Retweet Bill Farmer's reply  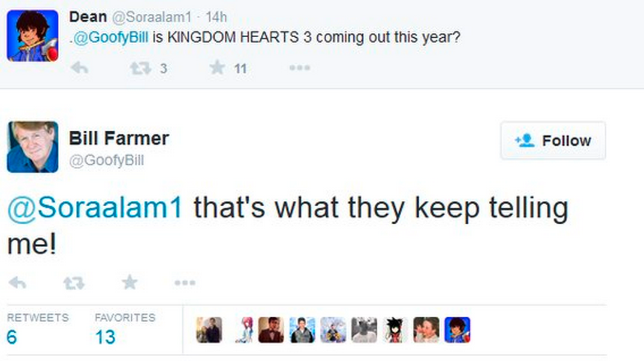coord(73,282)
